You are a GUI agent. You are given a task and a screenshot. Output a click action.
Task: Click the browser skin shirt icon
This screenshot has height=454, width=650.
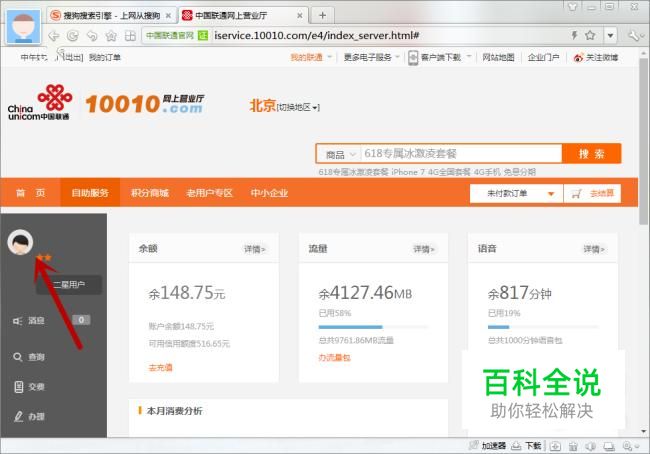pyautogui.click(x=572, y=7)
